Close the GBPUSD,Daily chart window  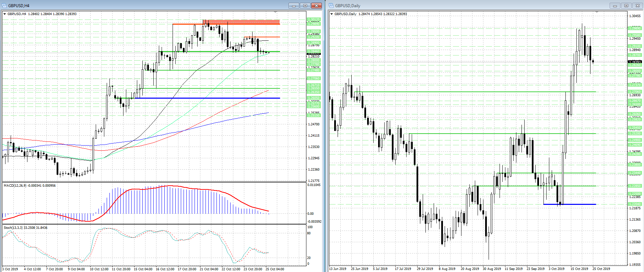[637, 5]
